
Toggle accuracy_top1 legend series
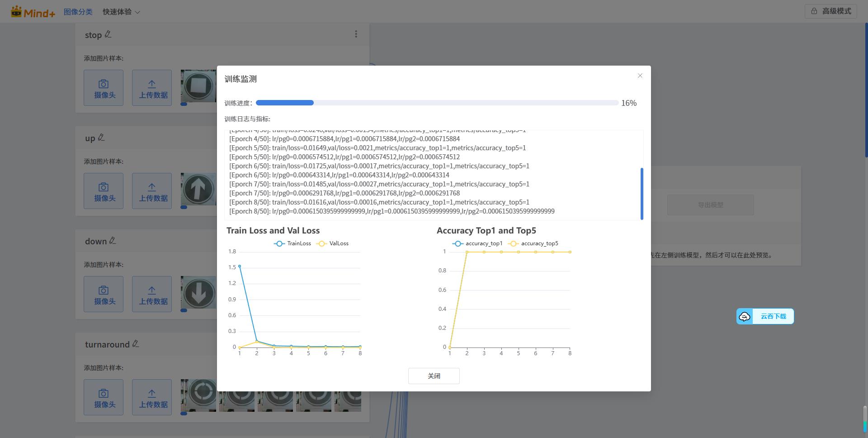coord(477,243)
